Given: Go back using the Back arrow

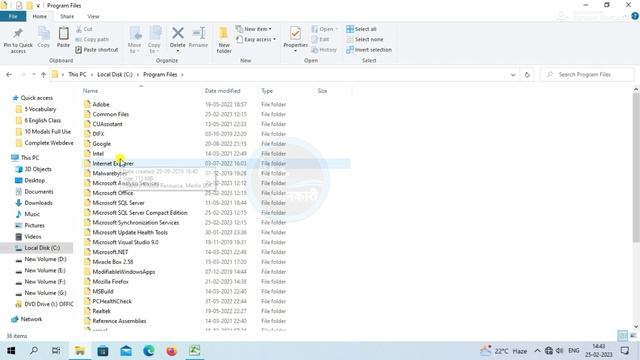Looking at the screenshot, I should 9,75.
